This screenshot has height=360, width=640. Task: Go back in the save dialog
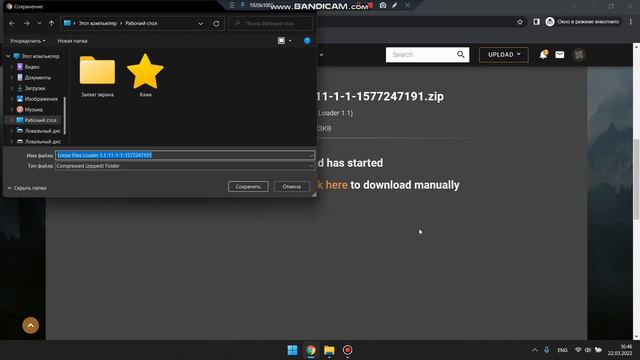click(12, 24)
